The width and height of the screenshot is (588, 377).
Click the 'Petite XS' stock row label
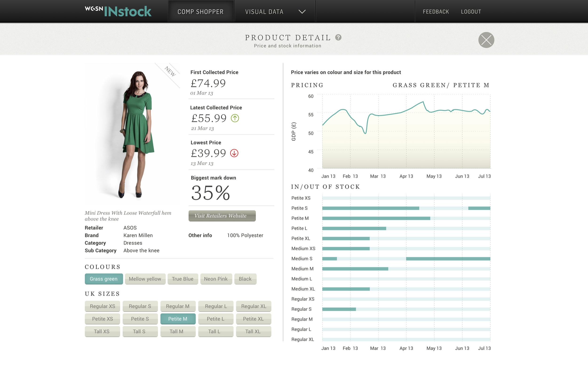point(301,198)
